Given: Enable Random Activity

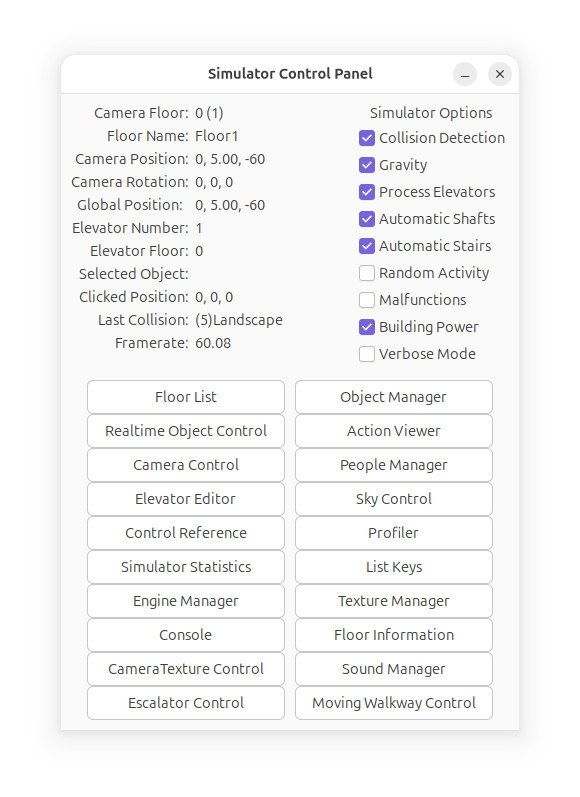Looking at the screenshot, I should (367, 273).
